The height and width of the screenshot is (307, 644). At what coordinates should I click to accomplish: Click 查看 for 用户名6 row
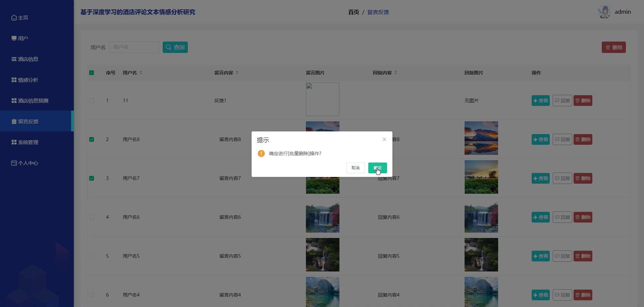(541, 217)
